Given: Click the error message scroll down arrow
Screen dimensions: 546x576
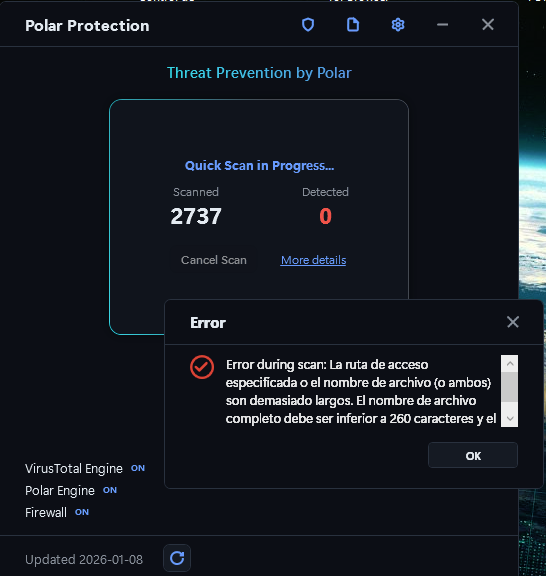Looking at the screenshot, I should coord(510,418).
